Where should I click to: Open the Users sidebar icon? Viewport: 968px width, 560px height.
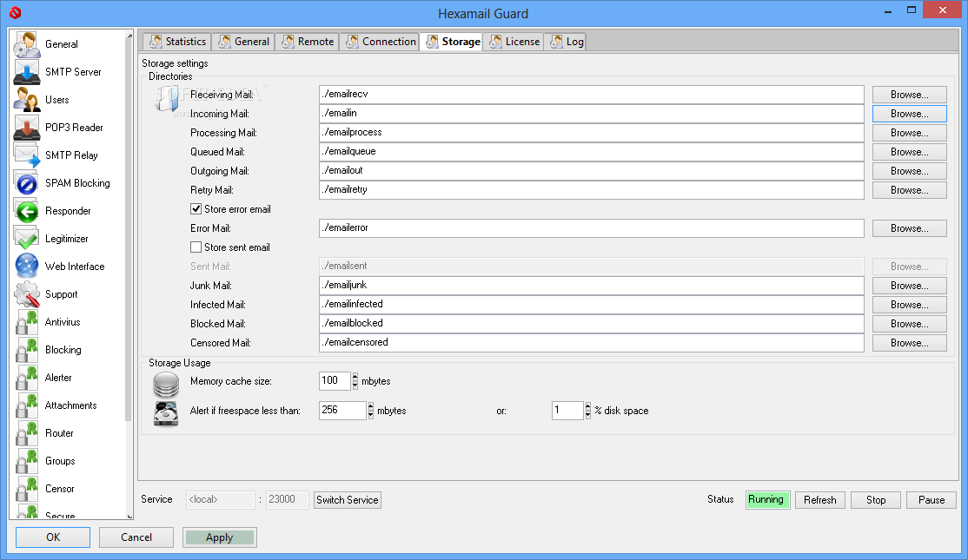(x=27, y=100)
